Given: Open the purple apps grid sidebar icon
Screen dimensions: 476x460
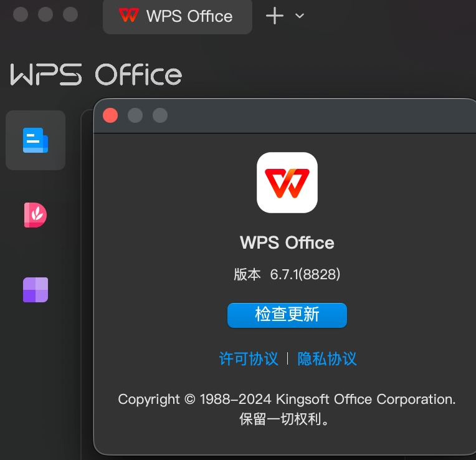Looking at the screenshot, I should pos(36,290).
